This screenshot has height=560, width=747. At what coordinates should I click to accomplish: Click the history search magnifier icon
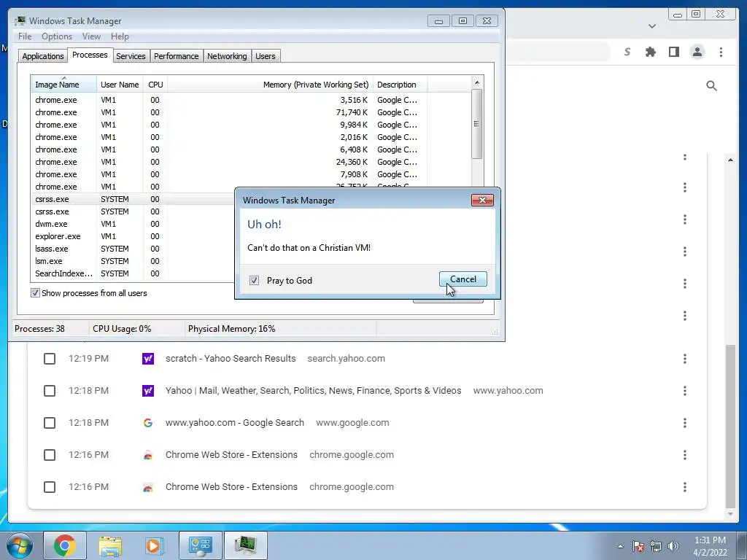(x=711, y=86)
